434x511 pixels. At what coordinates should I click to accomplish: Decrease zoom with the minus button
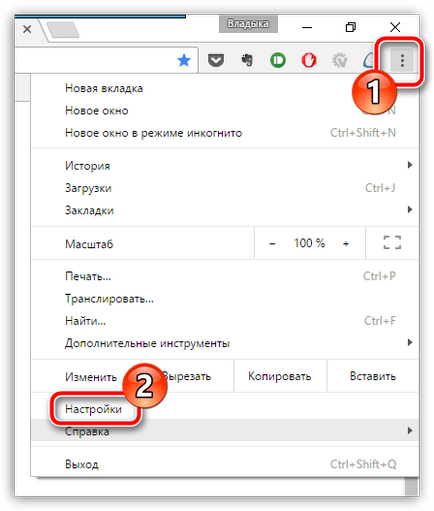[272, 244]
